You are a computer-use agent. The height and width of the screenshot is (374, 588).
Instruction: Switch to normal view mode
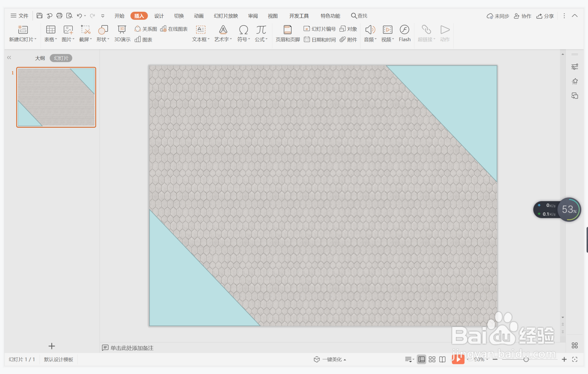(x=421, y=359)
